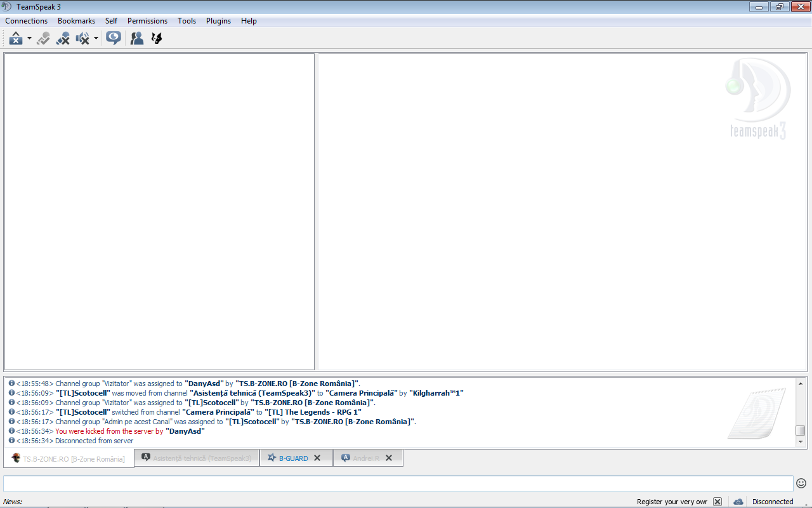Click the info icon beside the kicked message

tap(11, 431)
